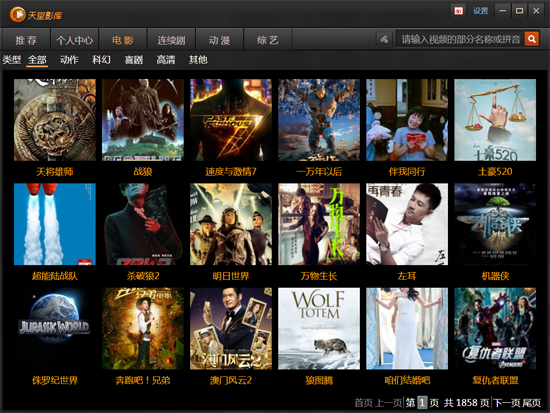Open the skin icon beside Settings
Viewport: 550px width, 413px height.
(x=458, y=11)
